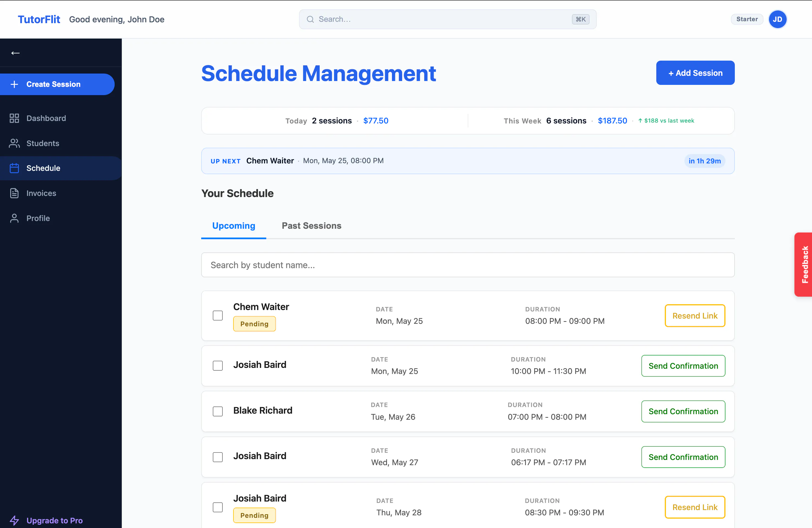Click "10:00 PM - 11:30 PM" duration
Image resolution: width=812 pixels, height=528 pixels.
click(548, 371)
